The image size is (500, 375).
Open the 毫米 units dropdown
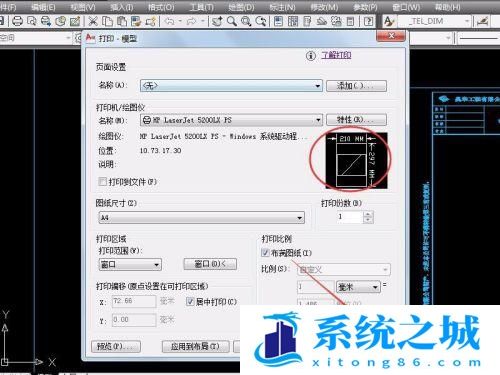pos(358,287)
